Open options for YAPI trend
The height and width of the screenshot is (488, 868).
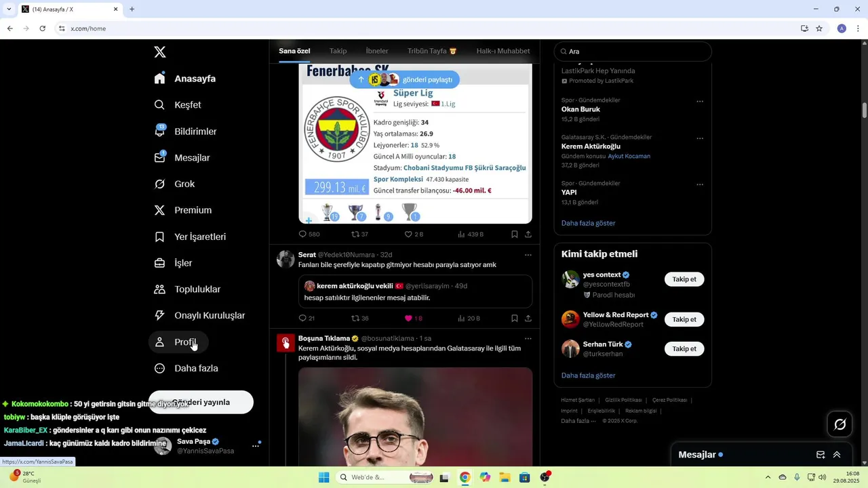point(700,184)
